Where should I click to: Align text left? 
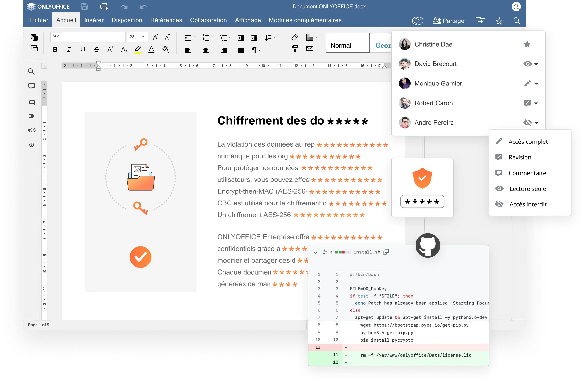tap(188, 50)
